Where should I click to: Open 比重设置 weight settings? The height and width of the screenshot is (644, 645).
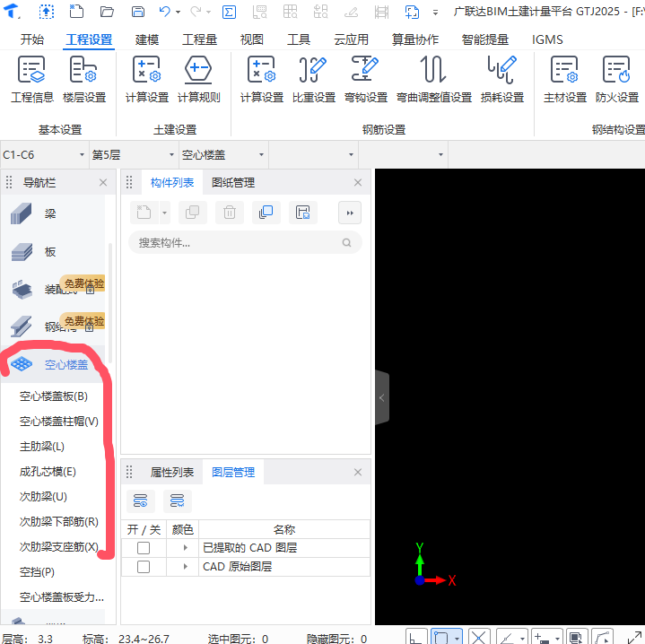pos(314,79)
